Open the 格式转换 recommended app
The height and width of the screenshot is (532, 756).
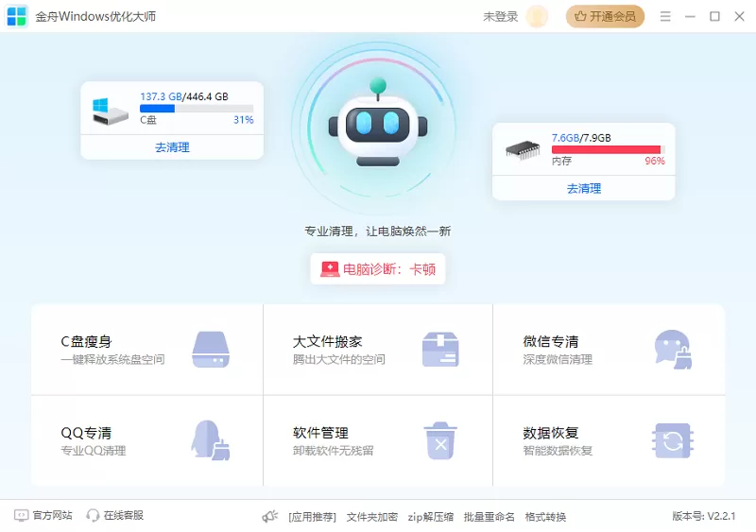point(545,517)
